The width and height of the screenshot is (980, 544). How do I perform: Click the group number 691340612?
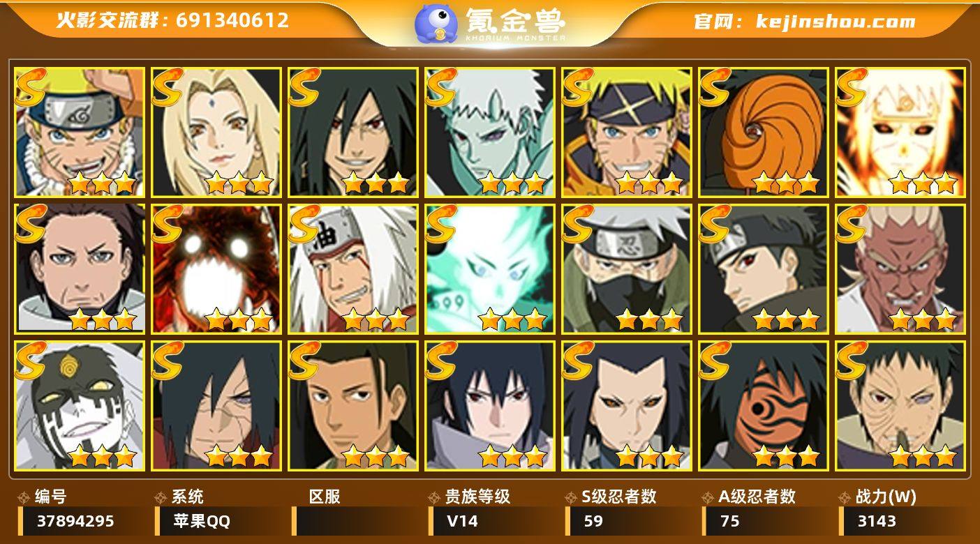[232, 20]
